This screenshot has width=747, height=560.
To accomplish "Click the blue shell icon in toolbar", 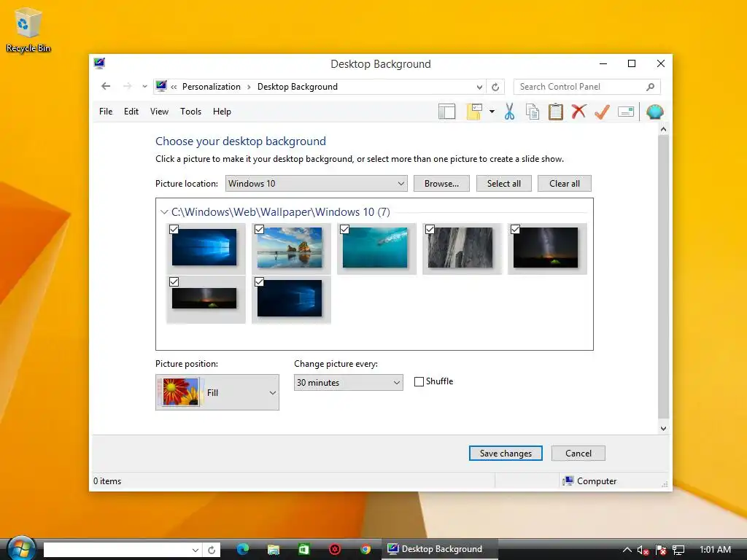I will pyautogui.click(x=654, y=112).
